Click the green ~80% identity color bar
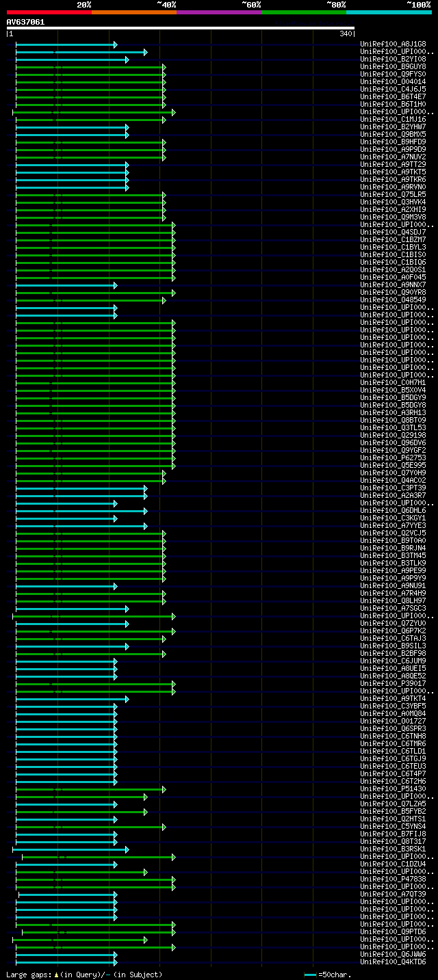438x980 pixels. 304,12
